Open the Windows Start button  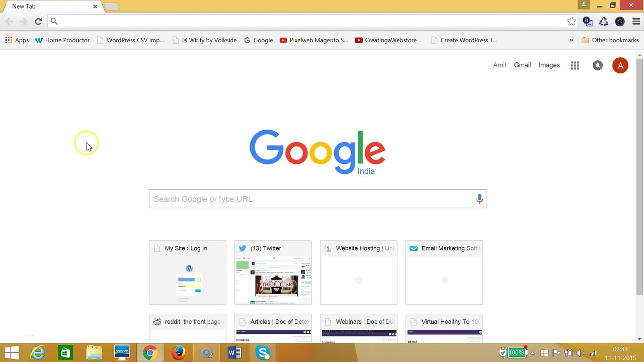12,352
